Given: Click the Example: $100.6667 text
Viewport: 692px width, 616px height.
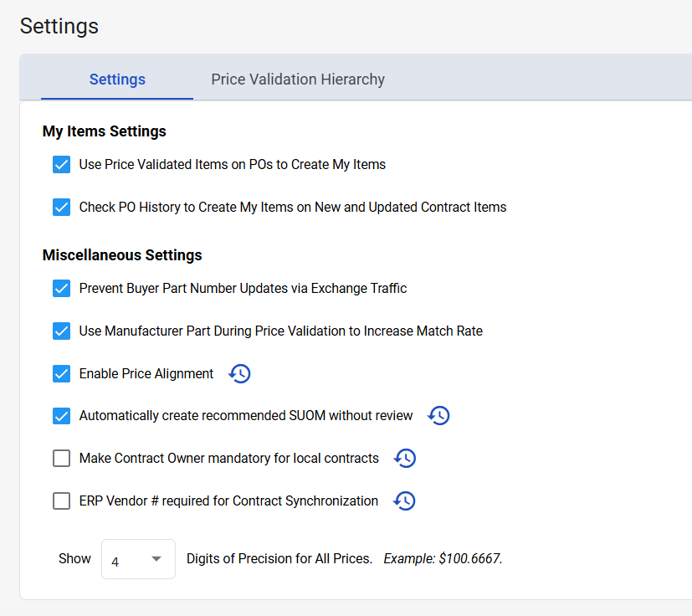Looking at the screenshot, I should (443, 558).
